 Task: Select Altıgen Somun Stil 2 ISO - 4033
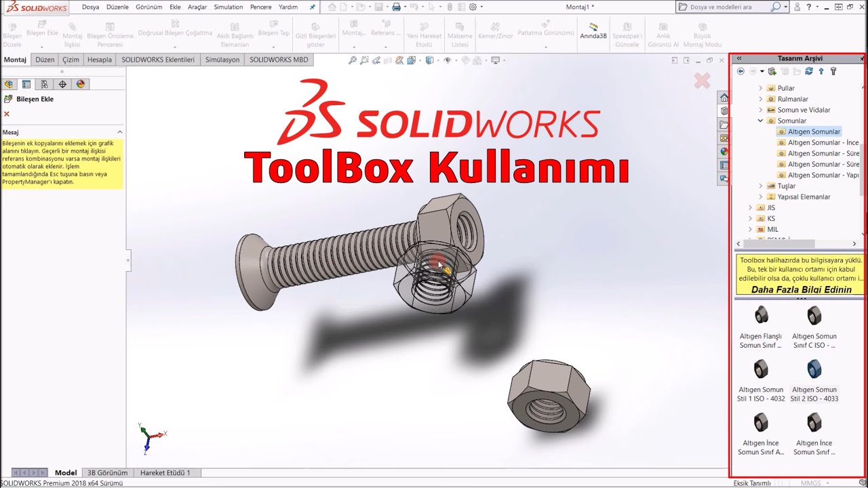(x=814, y=381)
